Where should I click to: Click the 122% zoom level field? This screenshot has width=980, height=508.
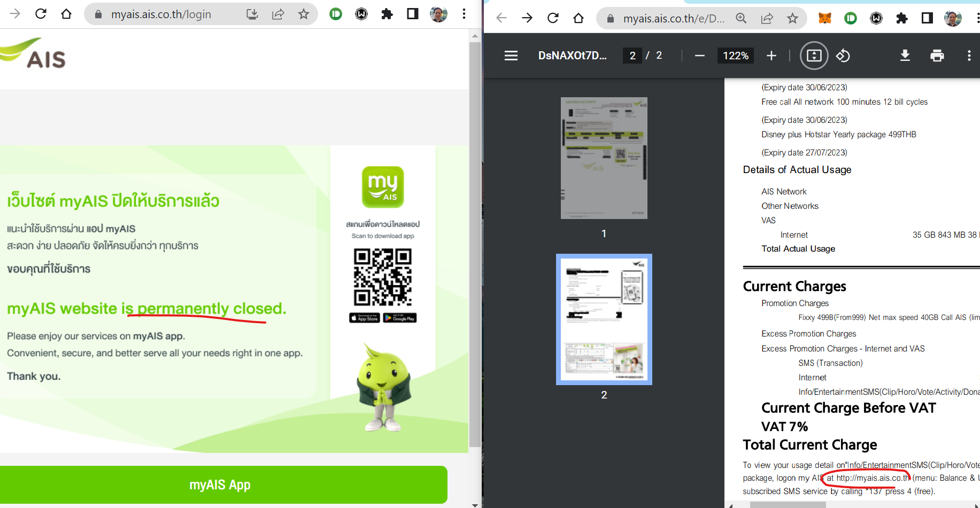coord(736,56)
